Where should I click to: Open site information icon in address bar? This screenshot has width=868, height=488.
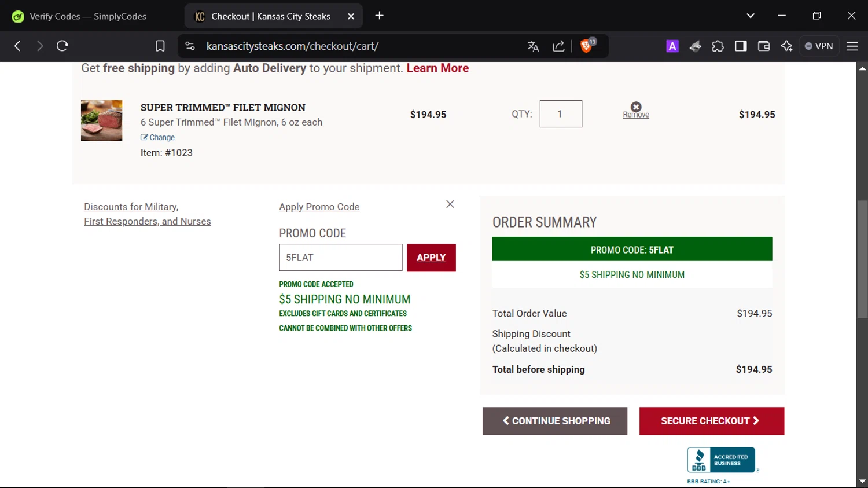(190, 46)
